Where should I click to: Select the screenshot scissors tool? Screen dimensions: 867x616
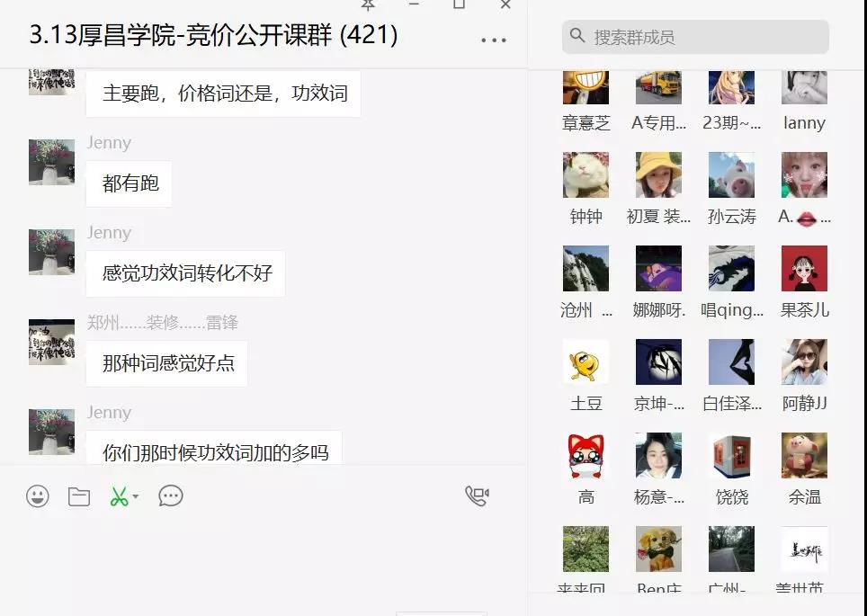pos(119,496)
